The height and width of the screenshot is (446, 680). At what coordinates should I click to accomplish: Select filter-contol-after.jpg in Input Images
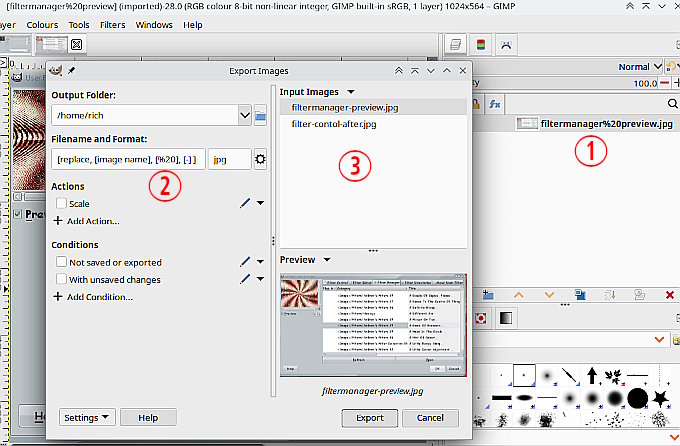(373, 124)
